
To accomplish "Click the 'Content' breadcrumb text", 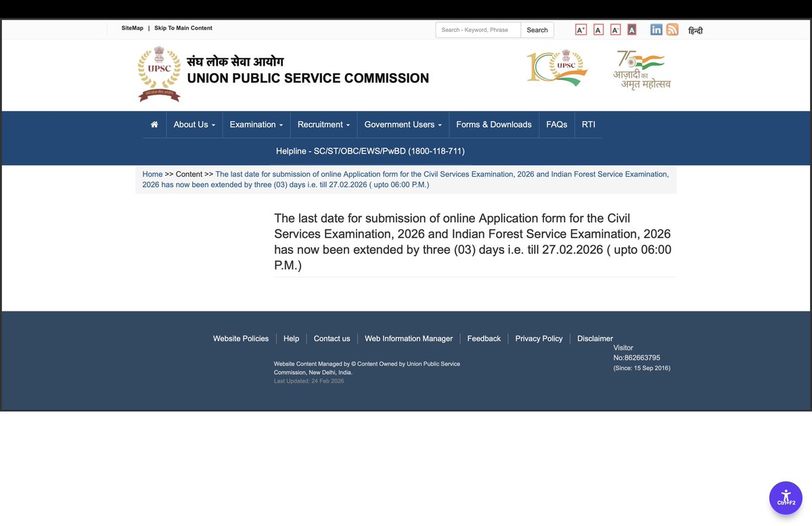I will (189, 174).
